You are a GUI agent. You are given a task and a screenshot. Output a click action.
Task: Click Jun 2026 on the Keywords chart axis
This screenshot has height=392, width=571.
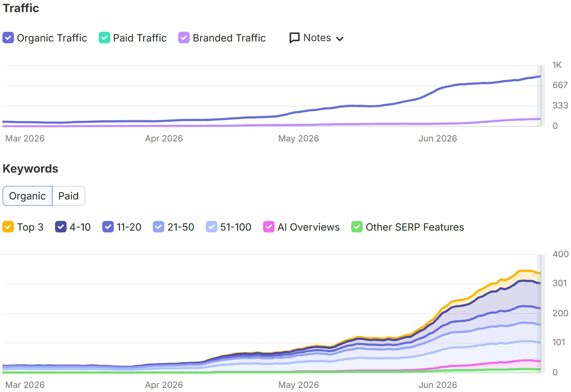coord(438,385)
